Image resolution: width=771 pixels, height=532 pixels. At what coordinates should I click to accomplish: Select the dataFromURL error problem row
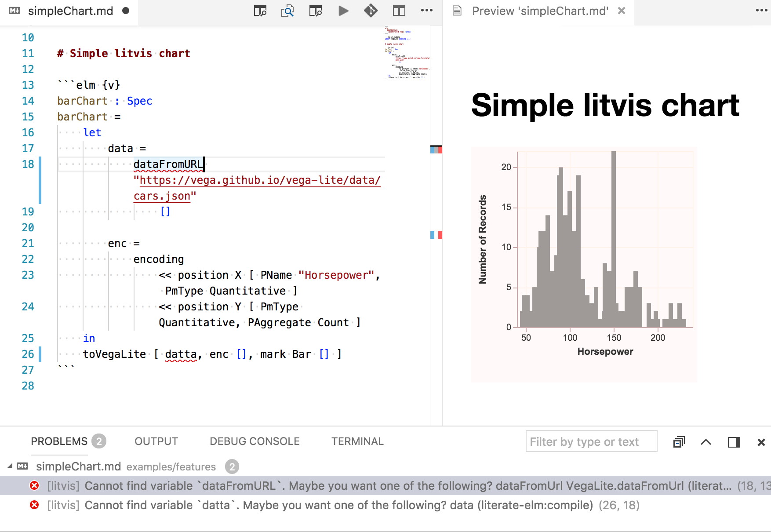click(385, 485)
